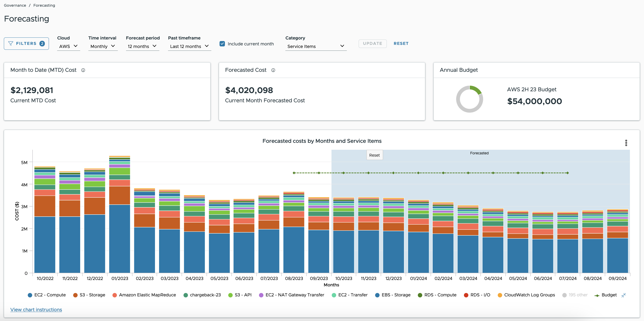The image size is (644, 321).
Task: Show the 195 other legend series
Action: point(575,295)
